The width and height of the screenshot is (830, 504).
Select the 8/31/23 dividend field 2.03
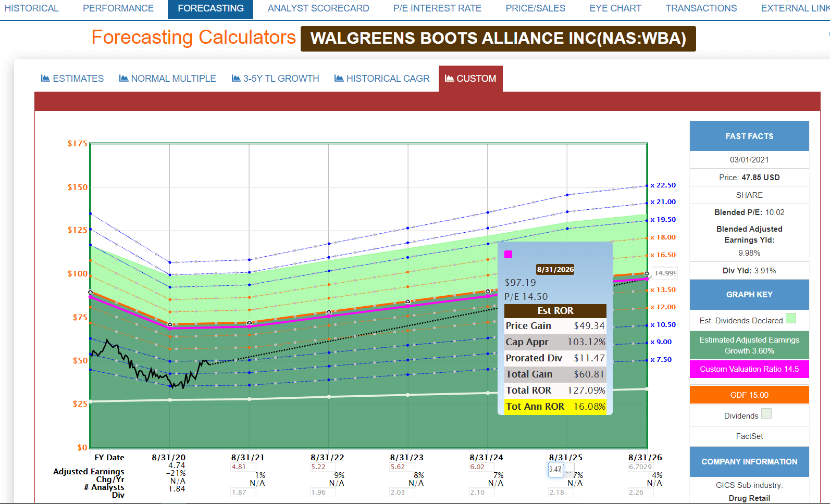pyautogui.click(x=402, y=492)
